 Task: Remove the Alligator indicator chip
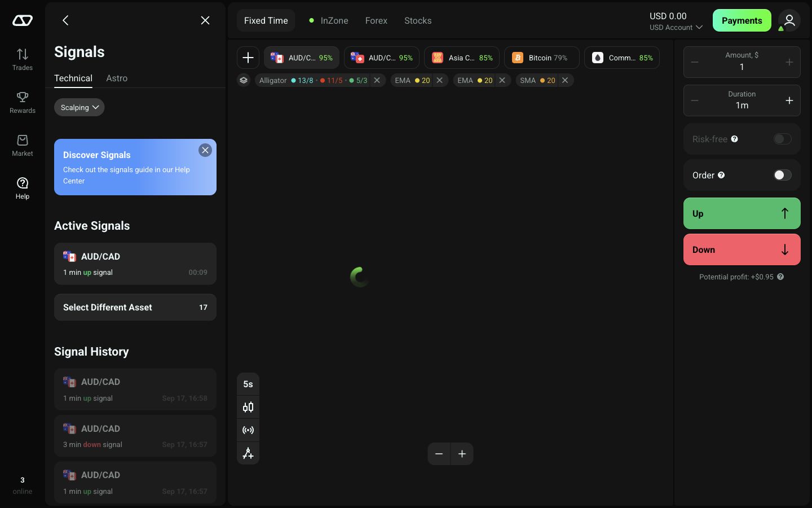tap(377, 80)
